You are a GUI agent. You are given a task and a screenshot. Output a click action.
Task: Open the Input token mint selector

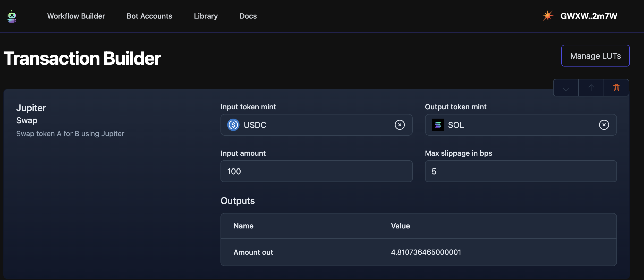point(316,125)
